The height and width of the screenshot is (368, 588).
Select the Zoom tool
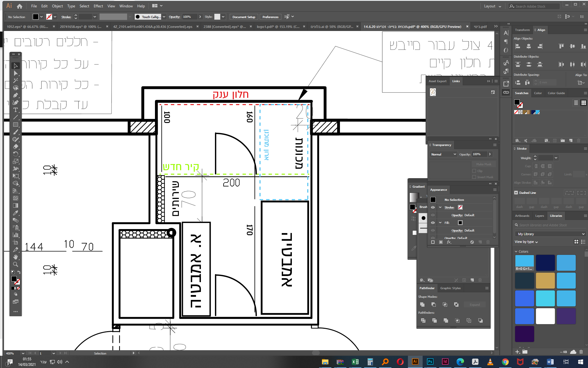point(16,264)
